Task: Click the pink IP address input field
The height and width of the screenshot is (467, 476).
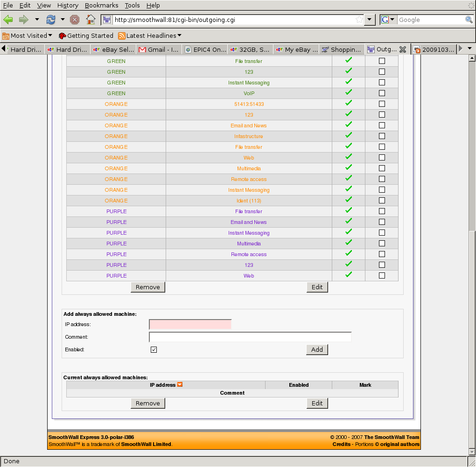Action: tap(190, 324)
